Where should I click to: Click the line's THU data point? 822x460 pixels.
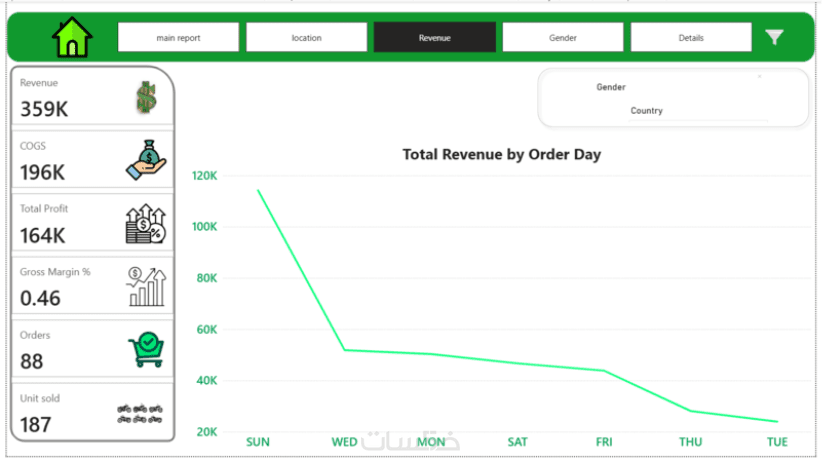(x=690, y=411)
